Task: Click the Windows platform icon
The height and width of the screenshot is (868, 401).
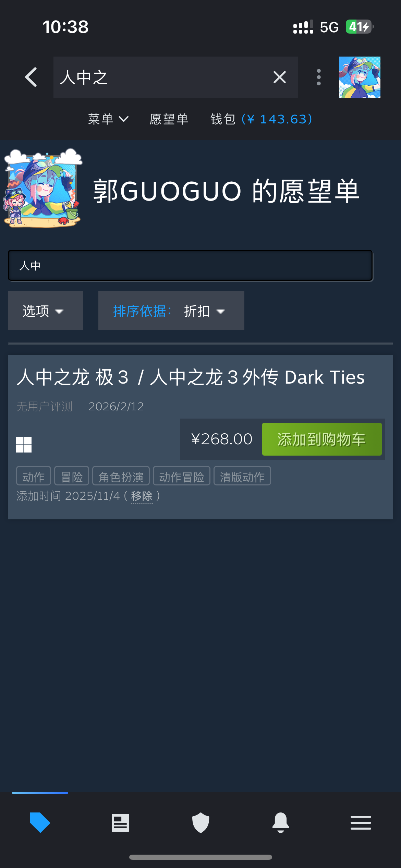Action: coord(24,445)
